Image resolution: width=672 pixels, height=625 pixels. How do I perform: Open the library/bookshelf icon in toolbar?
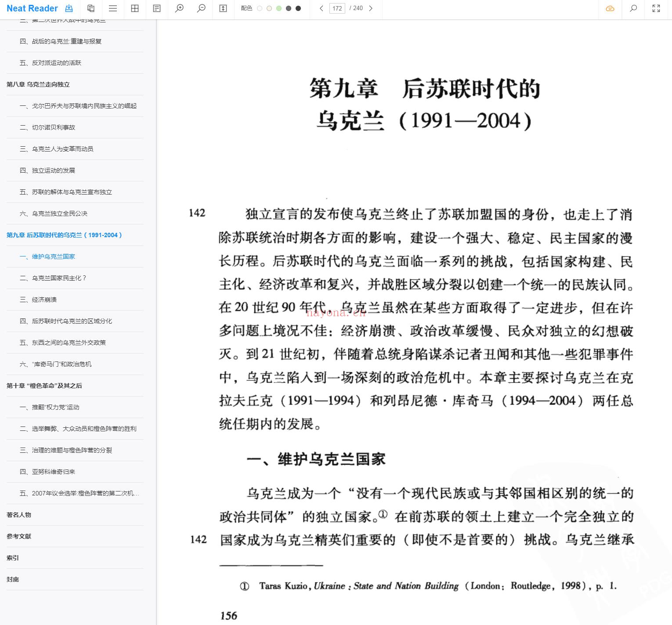(x=91, y=8)
